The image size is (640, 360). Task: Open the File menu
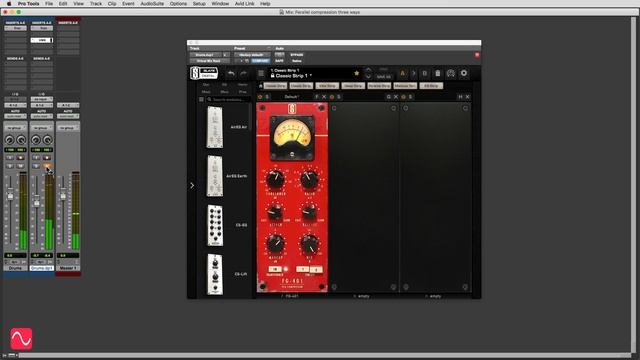[x=49, y=4]
